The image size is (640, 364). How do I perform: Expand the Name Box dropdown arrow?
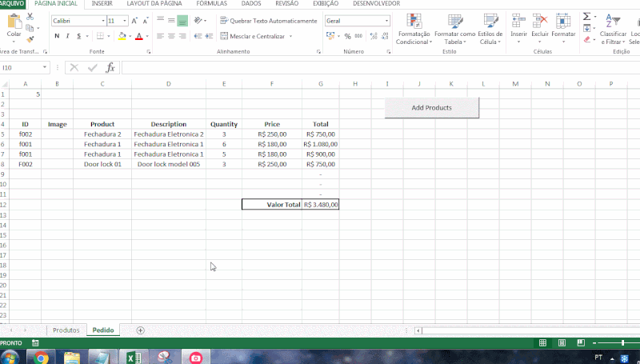[x=45, y=68]
